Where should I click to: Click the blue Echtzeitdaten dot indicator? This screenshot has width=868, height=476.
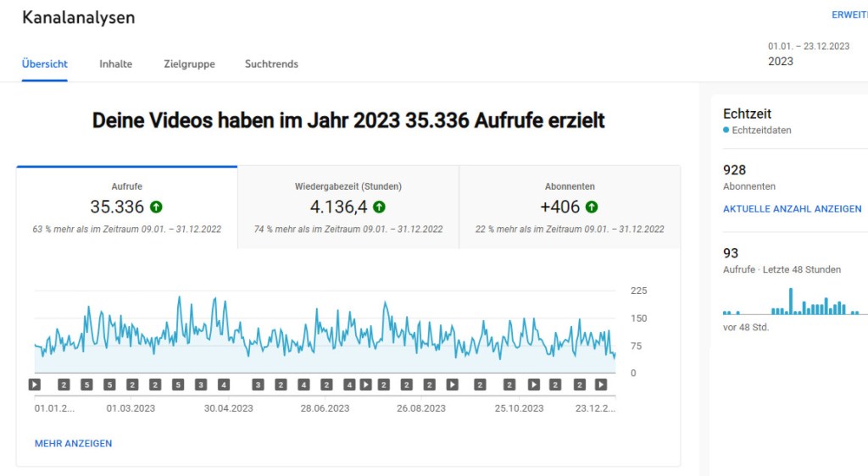(726, 130)
